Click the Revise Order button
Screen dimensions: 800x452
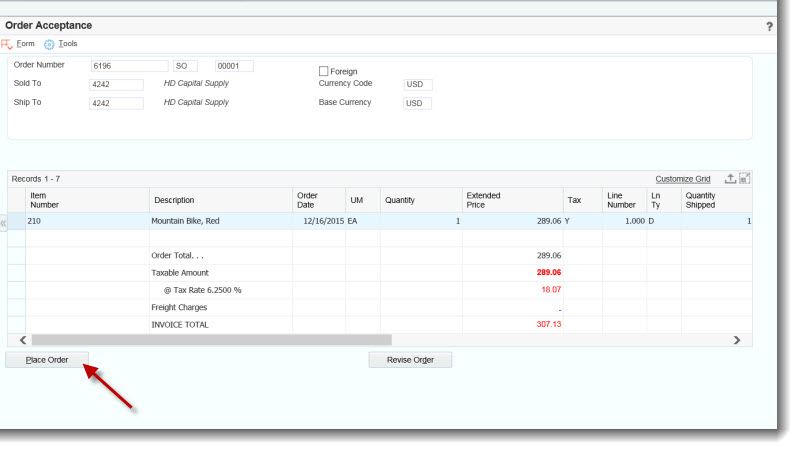(x=410, y=360)
